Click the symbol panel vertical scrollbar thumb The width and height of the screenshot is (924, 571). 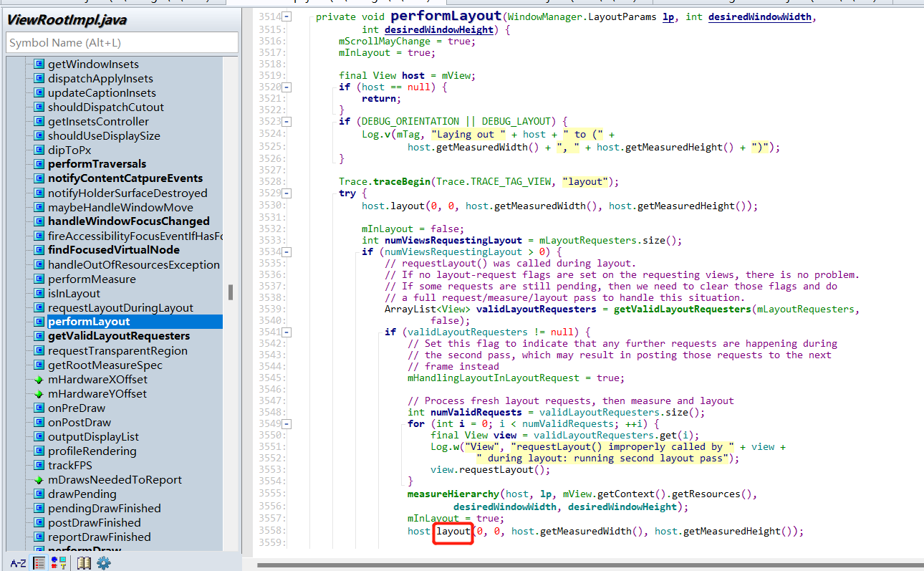tap(231, 292)
